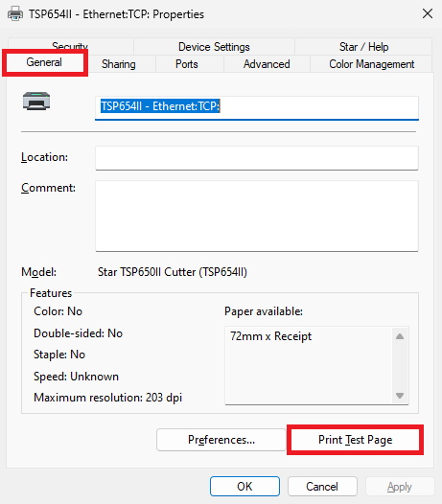
Task: Switch to the Security tab
Action: [x=70, y=46]
